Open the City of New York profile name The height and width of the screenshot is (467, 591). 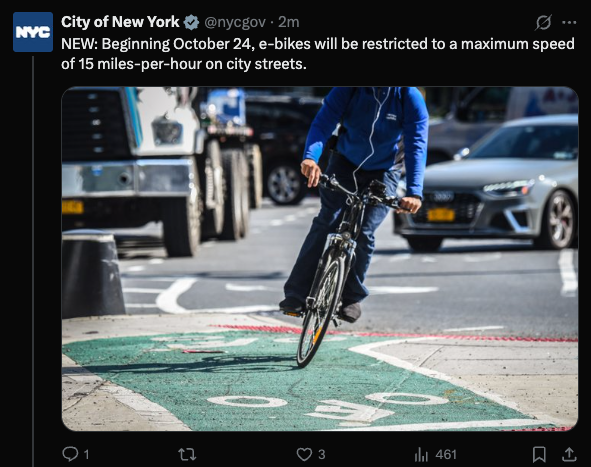click(x=120, y=22)
